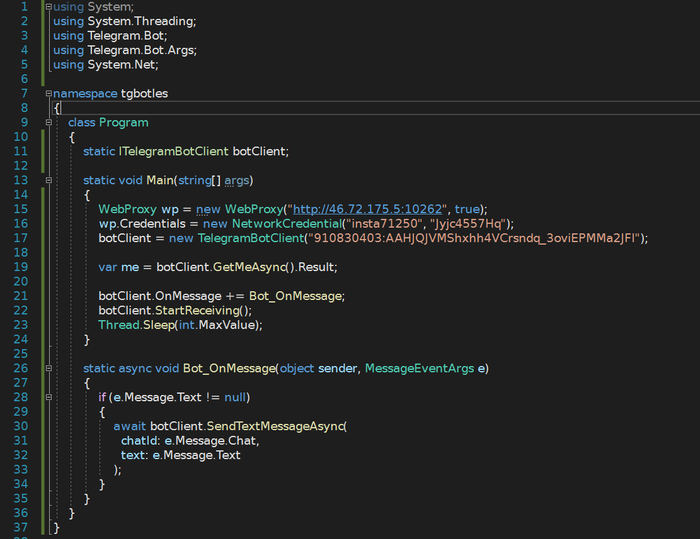This screenshot has height=539, width=700.
Task: Click the class name 'Program'
Action: tap(124, 122)
